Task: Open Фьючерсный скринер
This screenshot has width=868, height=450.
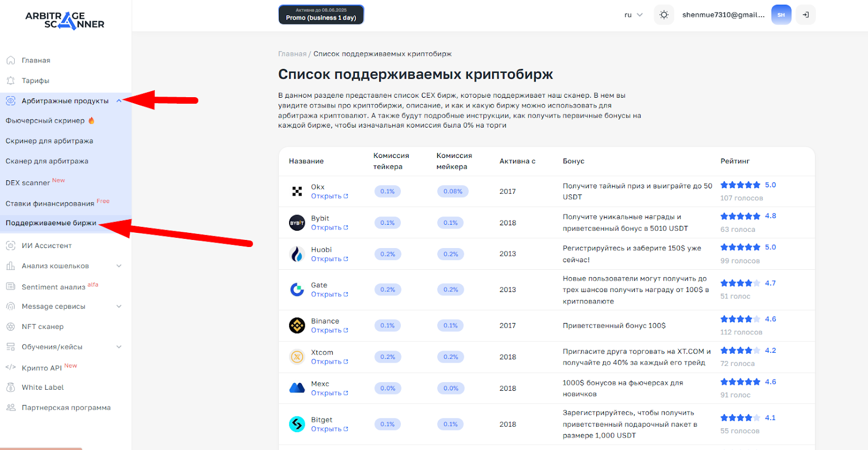Action: click(45, 121)
